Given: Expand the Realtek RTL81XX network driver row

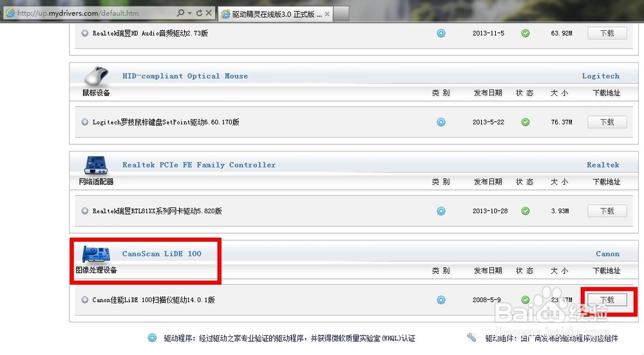Looking at the screenshot, I should coord(84,211).
